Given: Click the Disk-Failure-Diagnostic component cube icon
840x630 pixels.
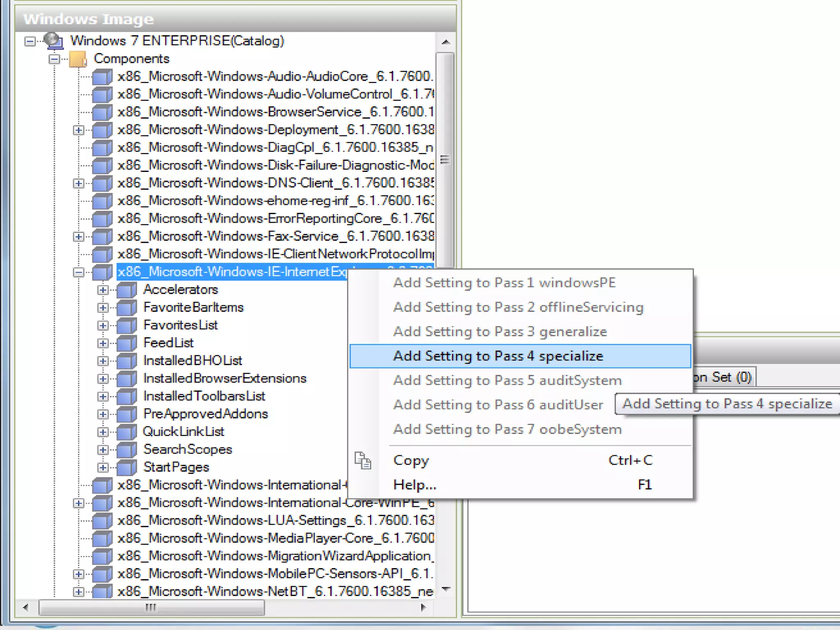Looking at the screenshot, I should coord(102,165).
